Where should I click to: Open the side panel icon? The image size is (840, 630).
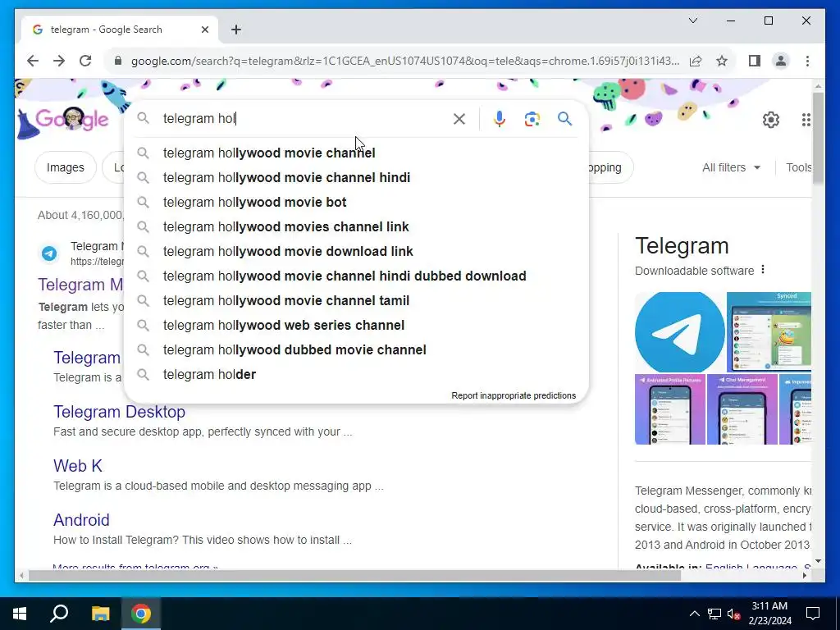pos(755,61)
